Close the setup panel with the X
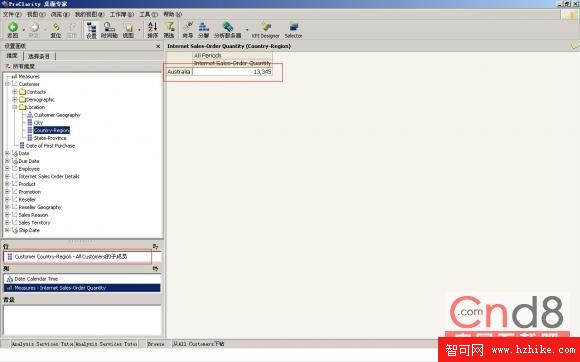This screenshot has height=362, width=580. (x=158, y=46)
